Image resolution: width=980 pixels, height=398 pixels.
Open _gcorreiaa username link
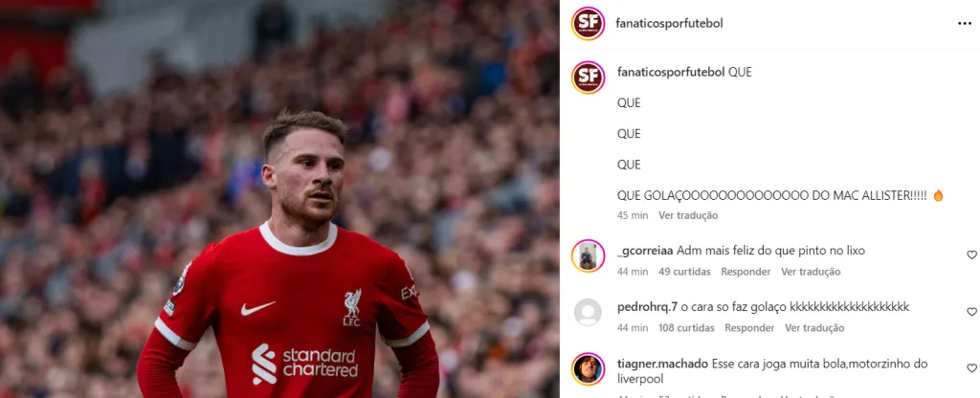[645, 251]
